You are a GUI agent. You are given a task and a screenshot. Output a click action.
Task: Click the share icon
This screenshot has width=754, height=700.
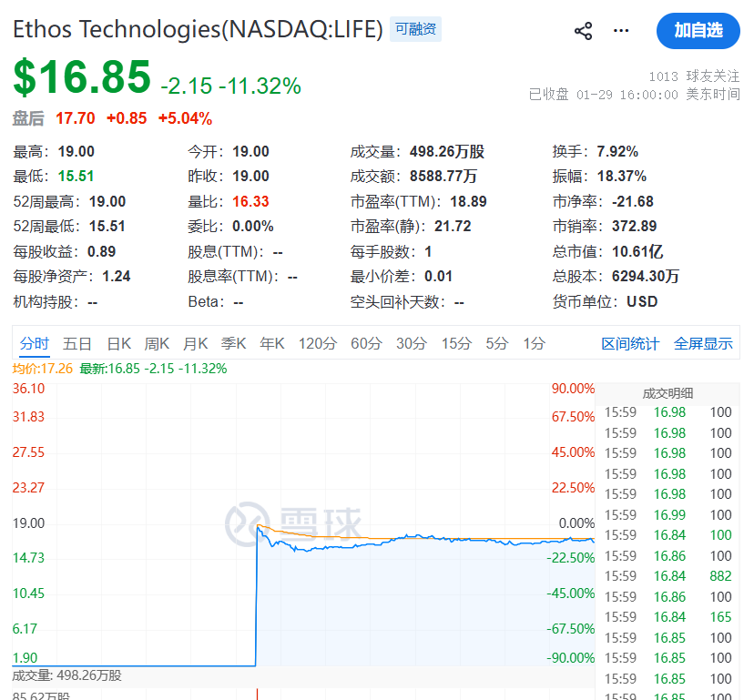click(583, 31)
